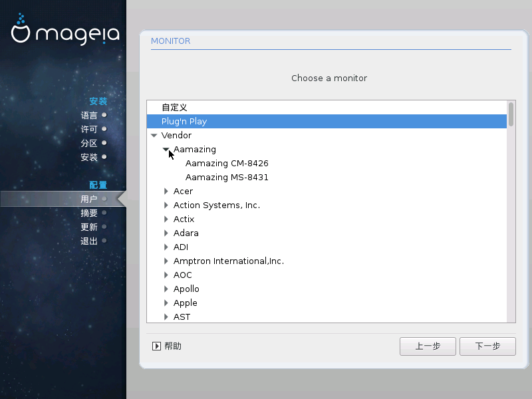Collapse the Aamazing vendor branch

tap(166, 149)
